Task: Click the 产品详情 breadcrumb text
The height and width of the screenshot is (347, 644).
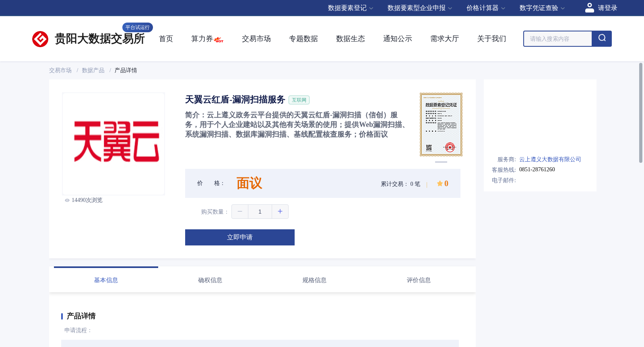Action: (x=126, y=71)
